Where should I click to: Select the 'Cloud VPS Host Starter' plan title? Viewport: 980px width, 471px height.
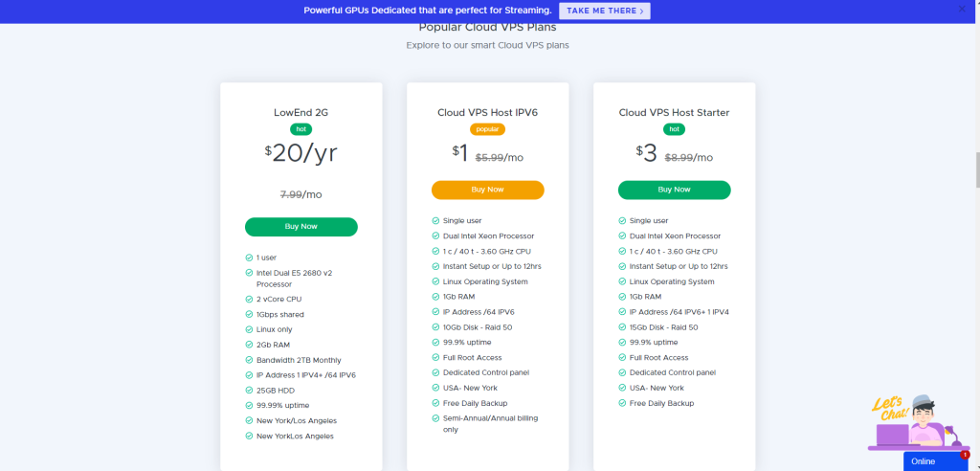coord(675,113)
